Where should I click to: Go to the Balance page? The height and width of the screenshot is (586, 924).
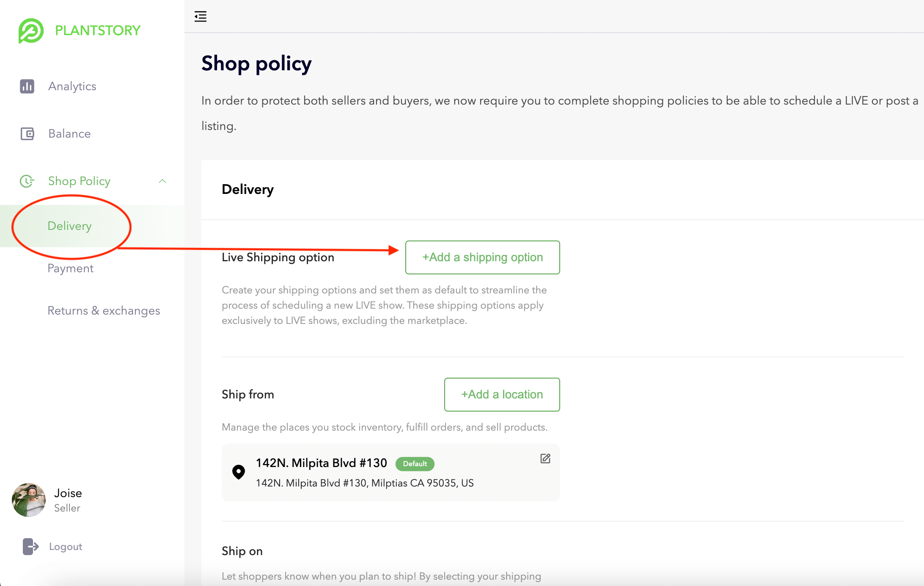[x=69, y=134]
